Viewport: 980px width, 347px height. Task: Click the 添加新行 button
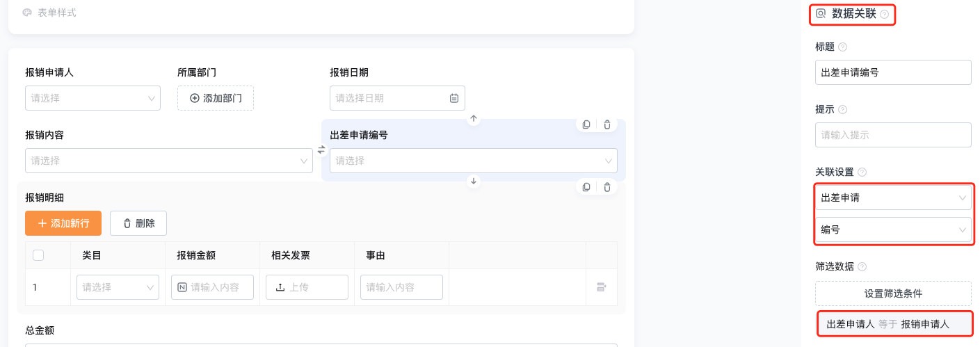63,223
